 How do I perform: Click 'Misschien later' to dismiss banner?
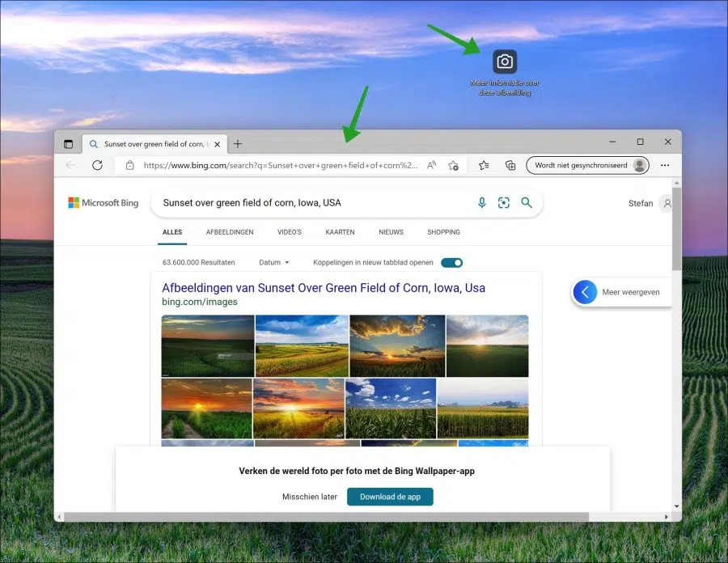click(x=310, y=497)
